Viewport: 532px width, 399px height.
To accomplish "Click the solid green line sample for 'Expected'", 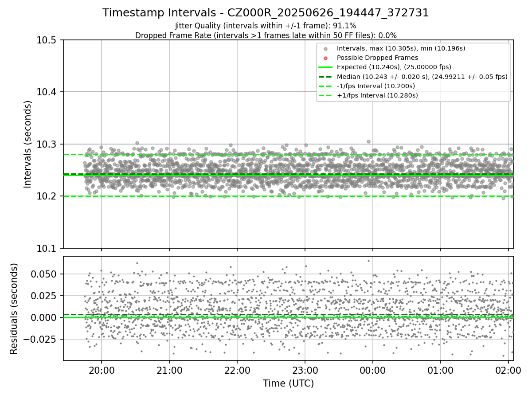I will click(326, 67).
